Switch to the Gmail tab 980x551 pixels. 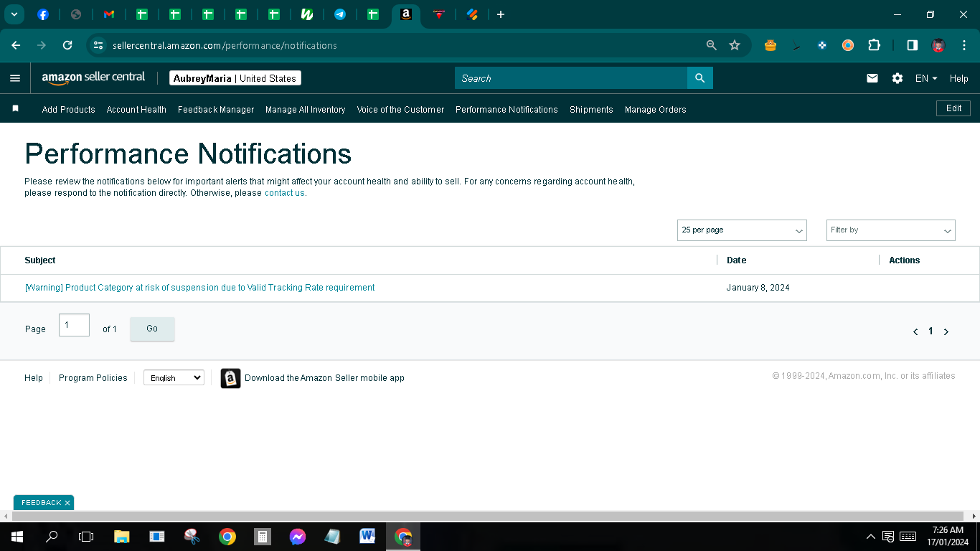109,14
